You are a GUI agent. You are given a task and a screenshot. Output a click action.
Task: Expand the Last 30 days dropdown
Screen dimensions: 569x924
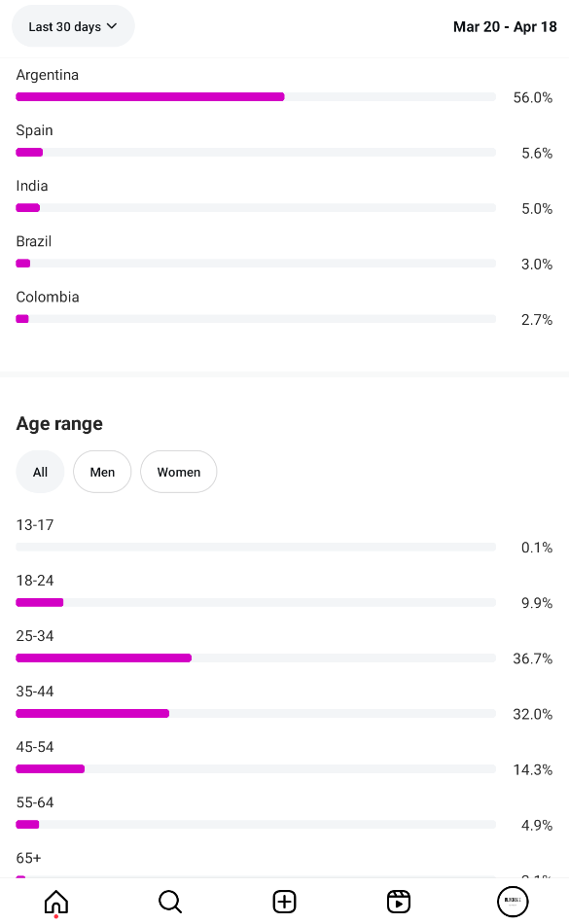click(73, 26)
